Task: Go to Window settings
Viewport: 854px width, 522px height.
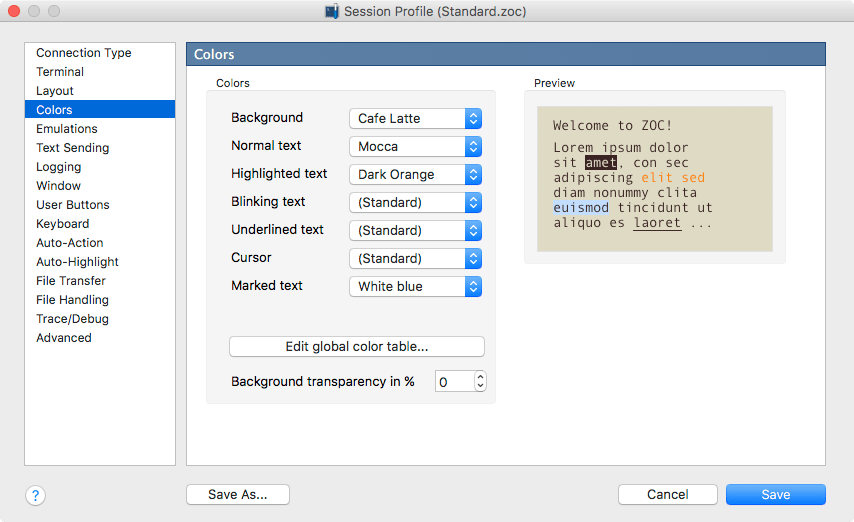Action: (100, 186)
